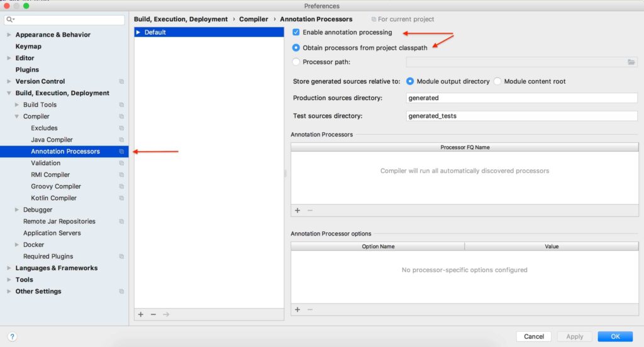Image resolution: width=644 pixels, height=347 pixels.
Task: Remove option with minus under Option Name table
Action: pyautogui.click(x=310, y=309)
